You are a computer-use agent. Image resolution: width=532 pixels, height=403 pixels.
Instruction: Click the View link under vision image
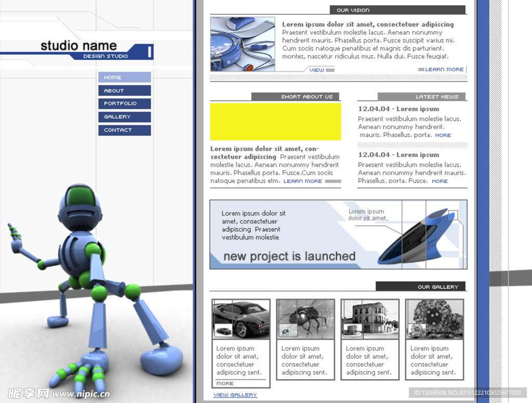tap(316, 70)
